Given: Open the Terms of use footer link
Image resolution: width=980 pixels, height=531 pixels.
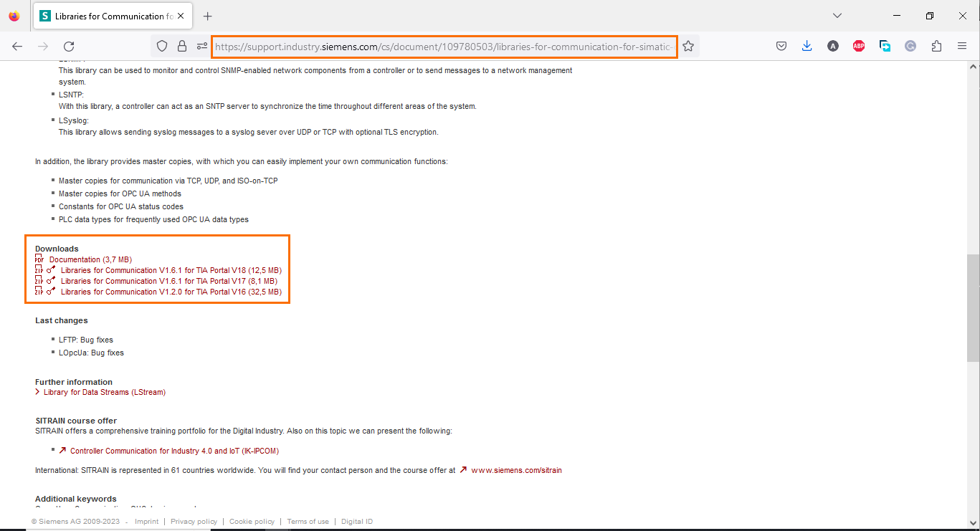Looking at the screenshot, I should coord(308,522).
